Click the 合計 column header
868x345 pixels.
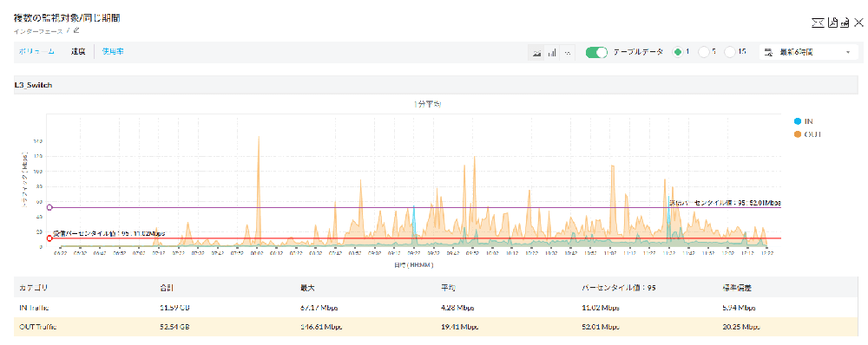click(168, 288)
